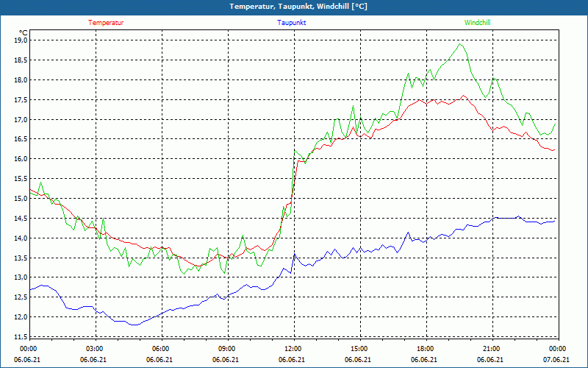Click the °C unit label above the axis
This screenshot has height=368, width=588.
24,33
